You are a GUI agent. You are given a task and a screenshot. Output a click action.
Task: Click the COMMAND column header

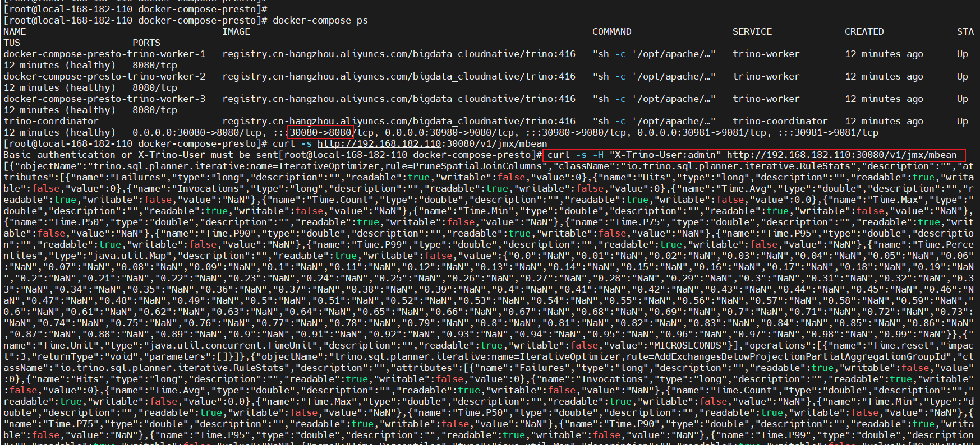click(612, 32)
